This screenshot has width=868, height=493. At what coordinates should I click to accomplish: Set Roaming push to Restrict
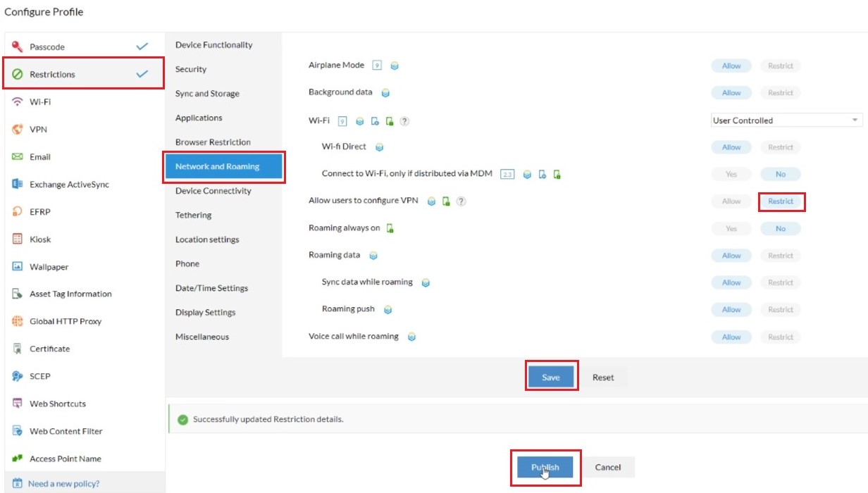point(781,310)
